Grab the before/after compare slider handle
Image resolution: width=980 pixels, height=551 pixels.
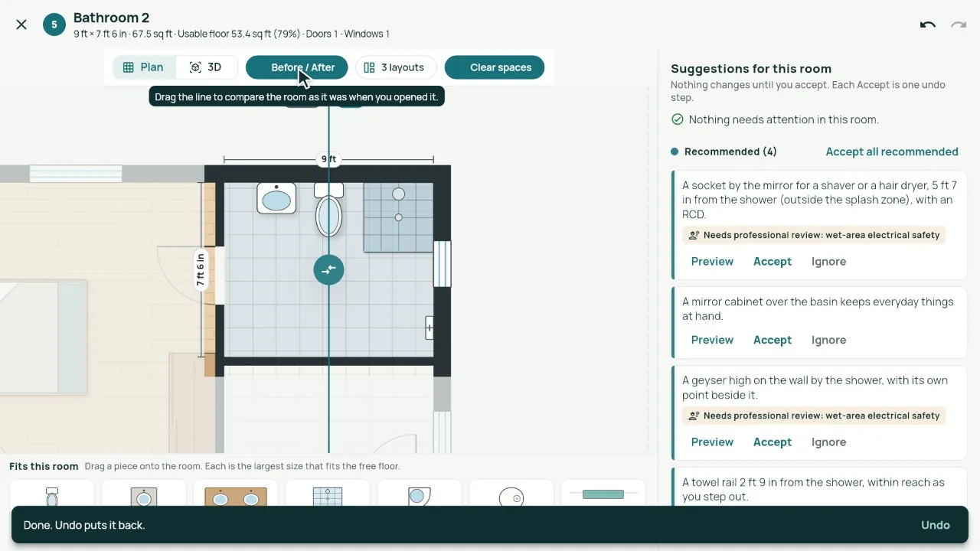[x=328, y=269]
